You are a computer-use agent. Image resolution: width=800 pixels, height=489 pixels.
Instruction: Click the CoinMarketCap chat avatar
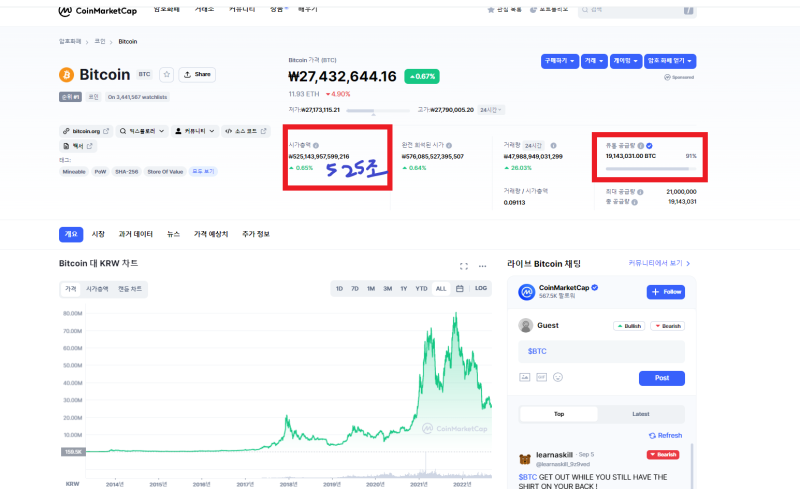click(x=527, y=292)
